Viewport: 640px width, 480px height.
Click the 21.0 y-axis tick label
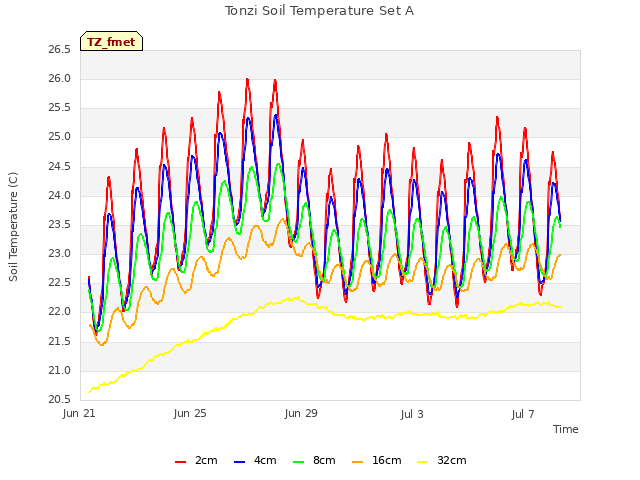pos(60,371)
